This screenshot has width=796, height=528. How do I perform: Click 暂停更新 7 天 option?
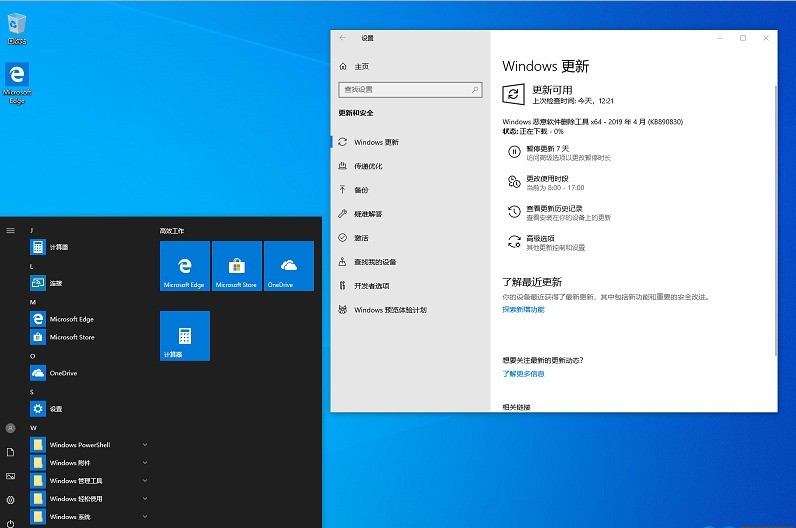click(548, 149)
